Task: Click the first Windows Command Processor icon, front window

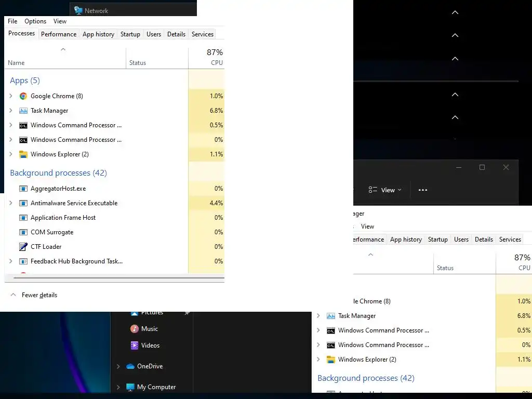Action: click(x=23, y=125)
